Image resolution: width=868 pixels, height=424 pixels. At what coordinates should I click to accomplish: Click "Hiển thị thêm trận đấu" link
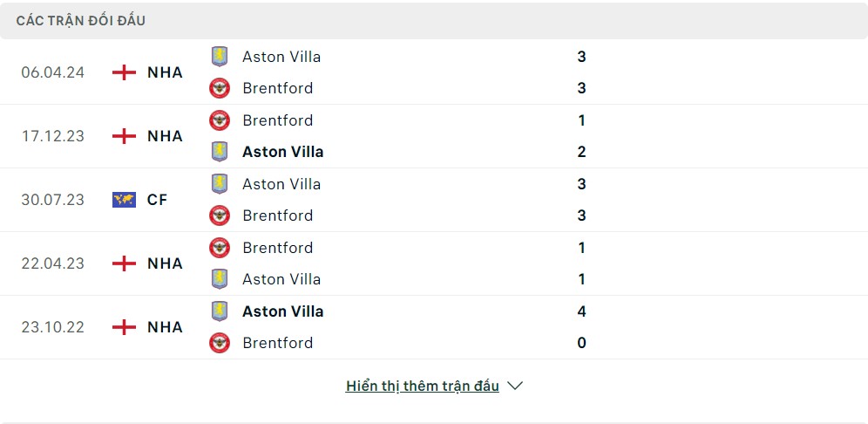coord(422,386)
